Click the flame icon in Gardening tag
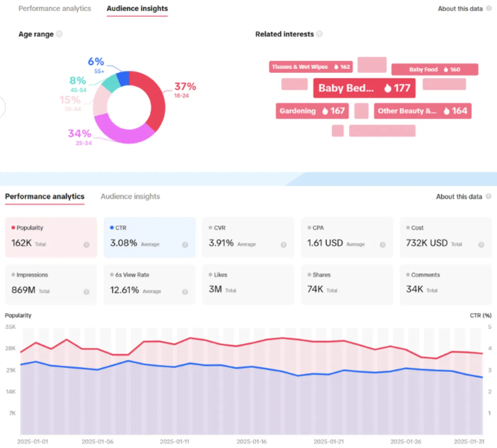This screenshot has width=497, height=448. (325, 111)
